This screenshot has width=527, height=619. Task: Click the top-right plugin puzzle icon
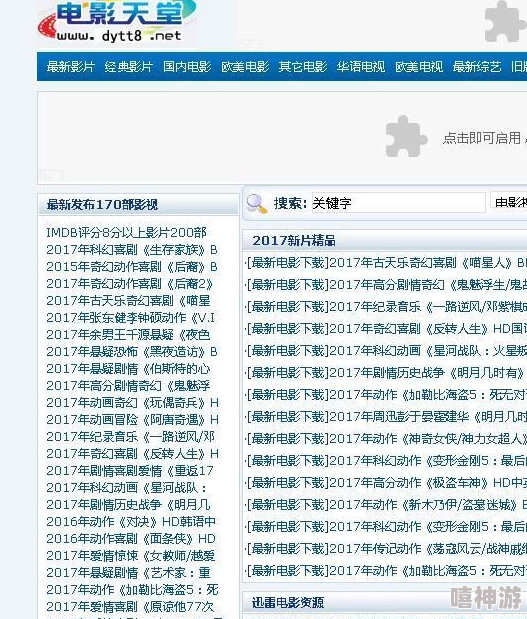pyautogui.click(x=505, y=22)
